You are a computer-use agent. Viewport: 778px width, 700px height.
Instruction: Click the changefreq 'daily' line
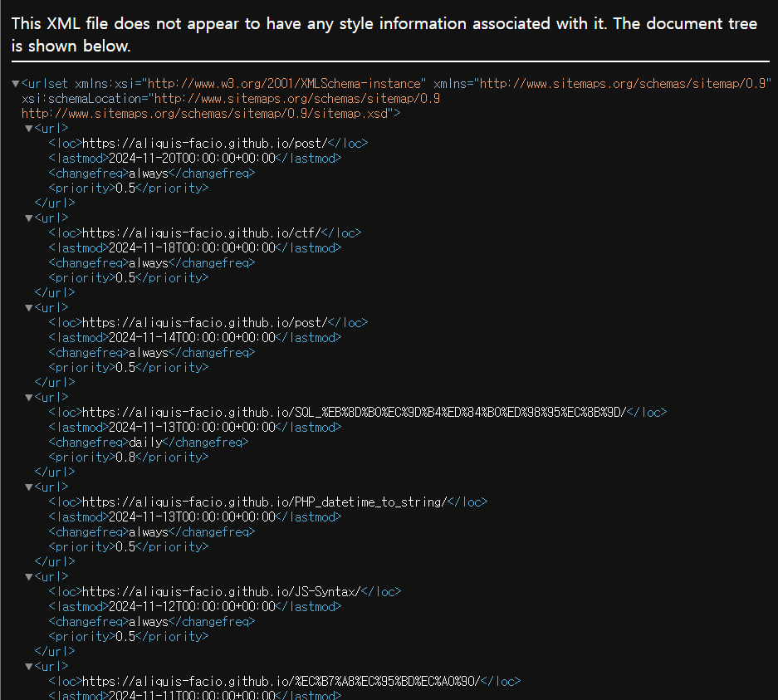(149, 442)
